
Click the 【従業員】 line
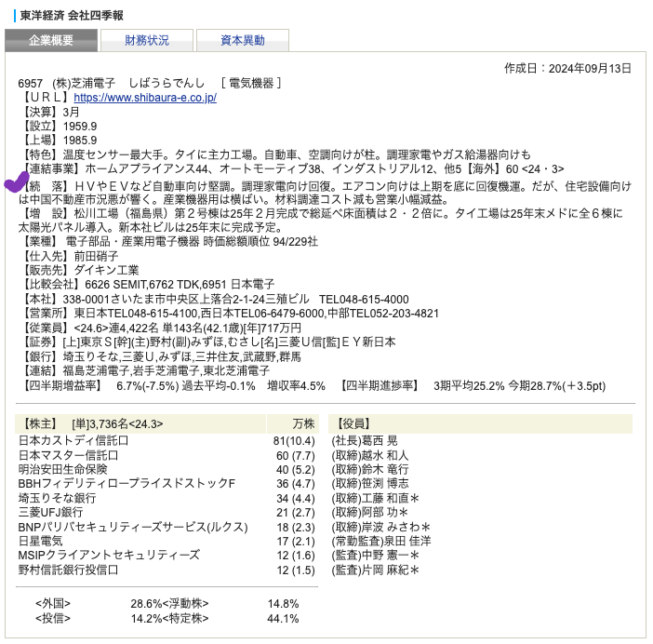[x=161, y=329]
